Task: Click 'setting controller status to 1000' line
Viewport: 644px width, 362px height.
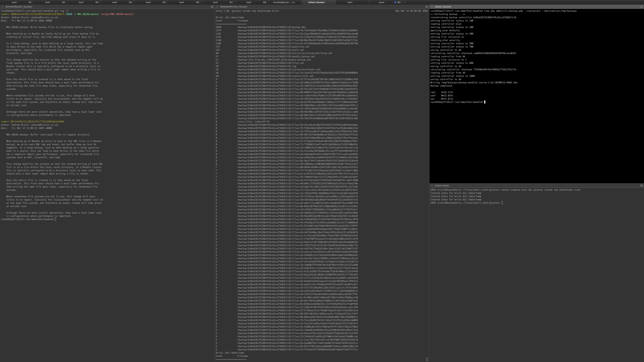Action: coord(453,76)
